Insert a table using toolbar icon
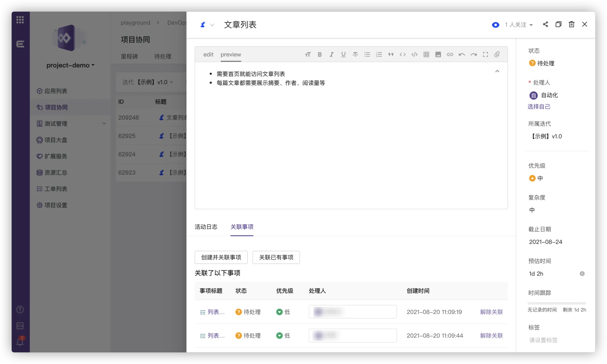The width and height of the screenshot is (607, 364). [x=426, y=54]
